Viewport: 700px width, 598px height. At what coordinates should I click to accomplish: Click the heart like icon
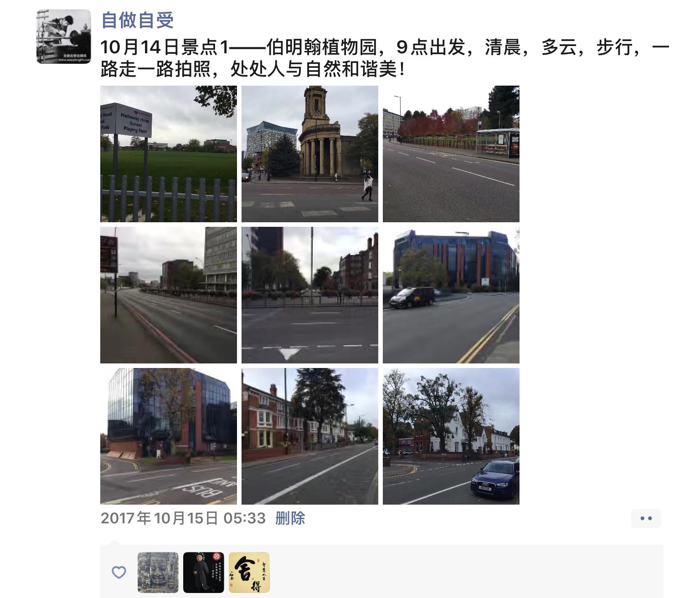[119, 572]
